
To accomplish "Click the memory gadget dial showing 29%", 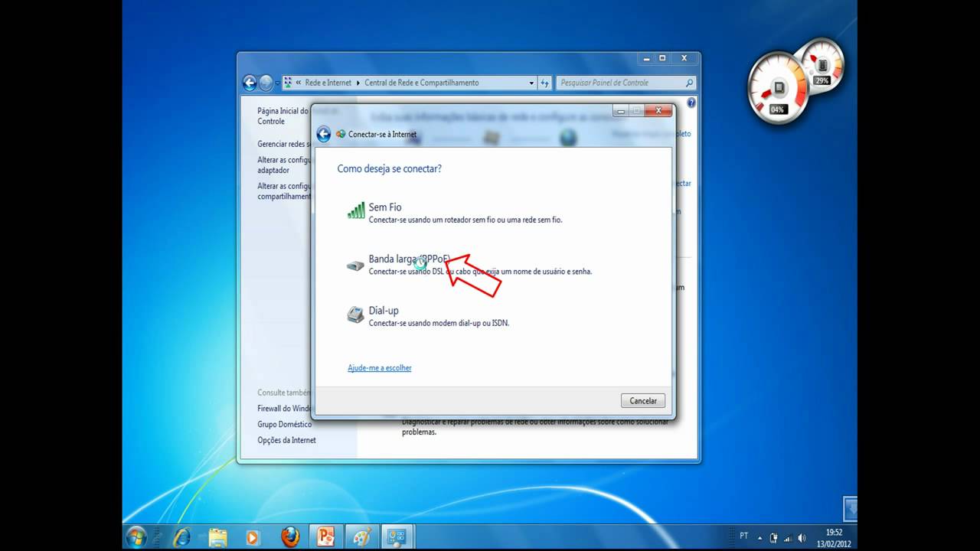I will [823, 67].
